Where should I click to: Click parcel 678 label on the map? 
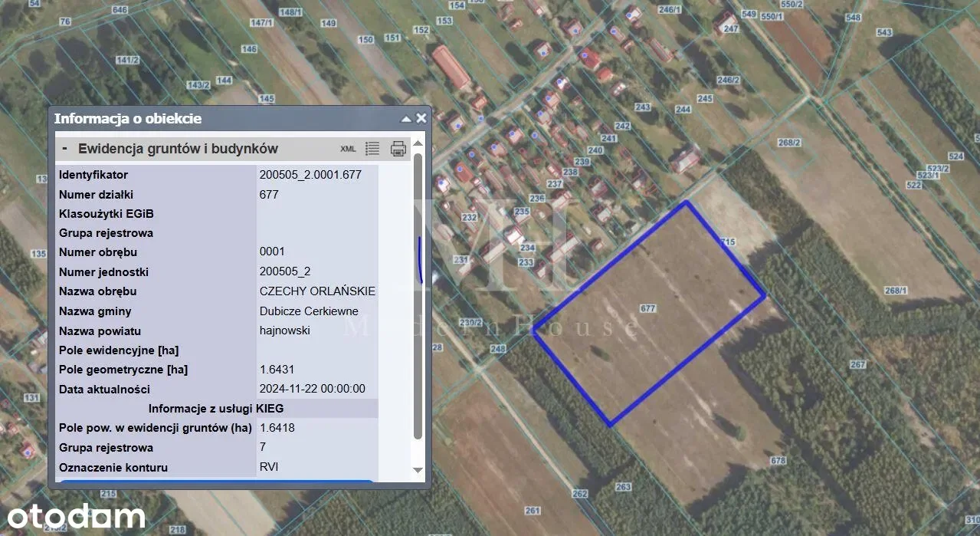click(778, 461)
